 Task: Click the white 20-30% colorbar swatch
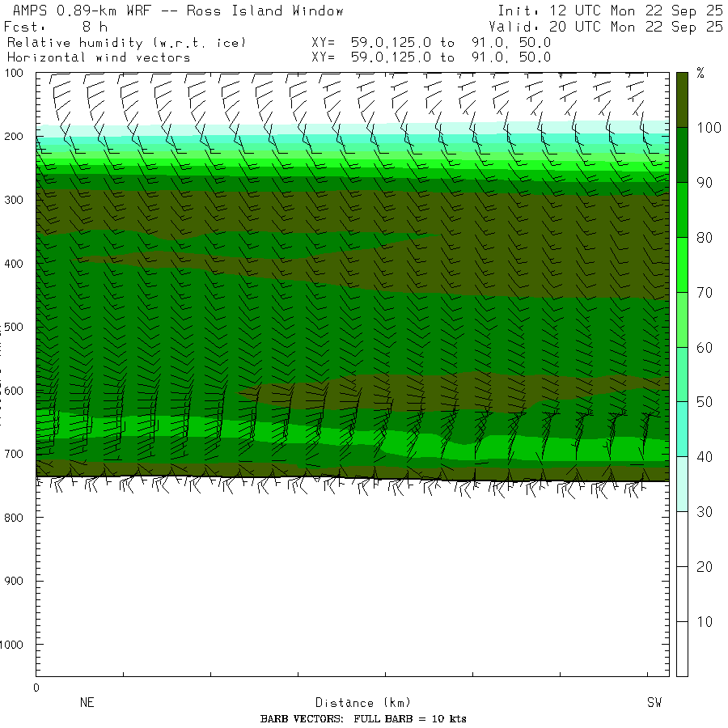click(682, 539)
